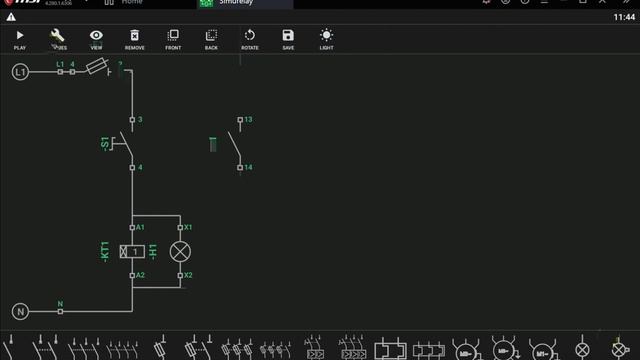Click terminal 14 of the open contact

[x=240, y=167]
